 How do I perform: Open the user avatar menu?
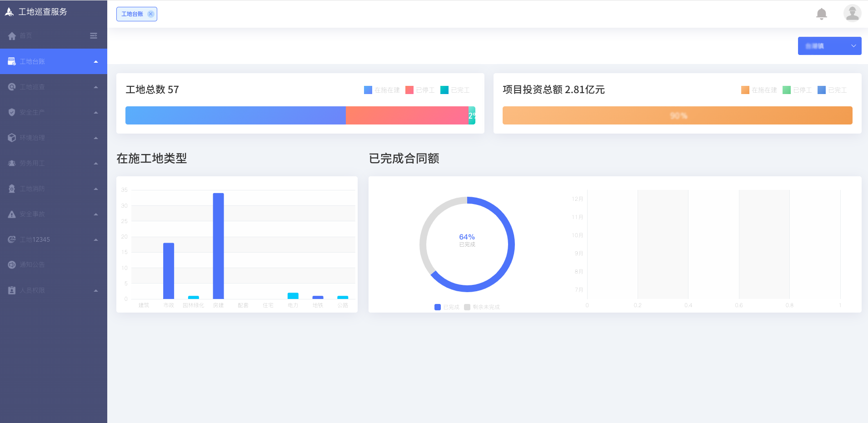pos(853,14)
